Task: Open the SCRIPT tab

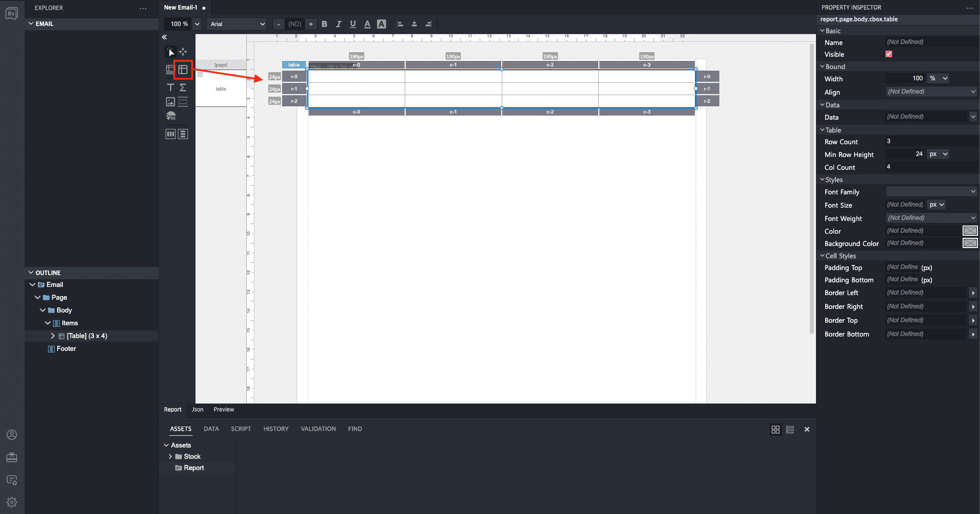Action: click(x=241, y=429)
